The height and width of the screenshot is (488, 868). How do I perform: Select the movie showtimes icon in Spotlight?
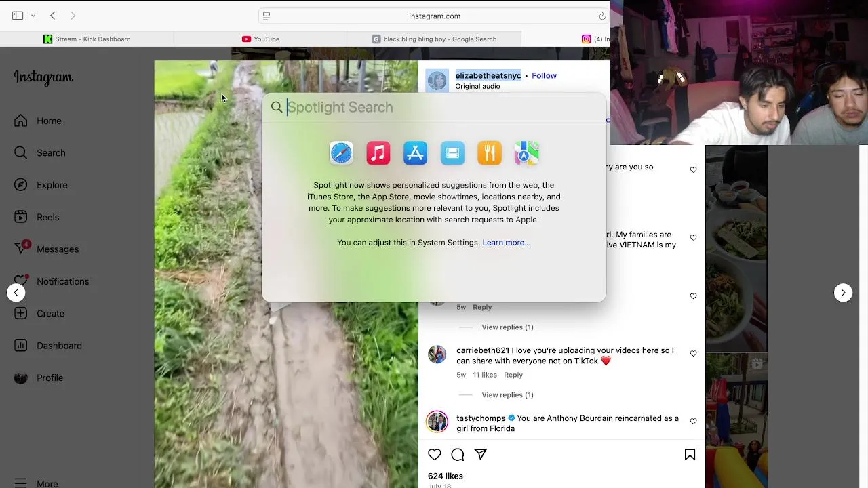[452, 153]
